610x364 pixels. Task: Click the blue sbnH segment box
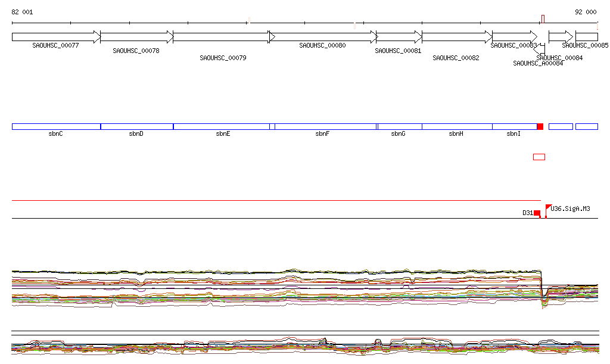pyautogui.click(x=456, y=126)
